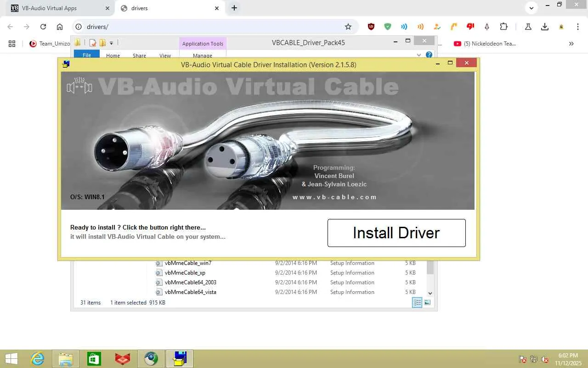Launch Internet Explorer from the taskbar
This screenshot has width=588, height=368.
tap(37, 359)
